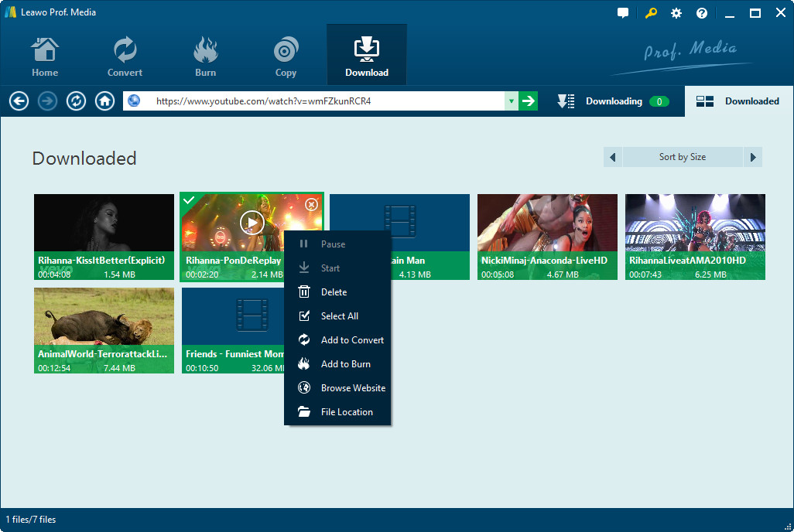Open the registration key icon
The width and height of the screenshot is (794, 532).
click(651, 13)
